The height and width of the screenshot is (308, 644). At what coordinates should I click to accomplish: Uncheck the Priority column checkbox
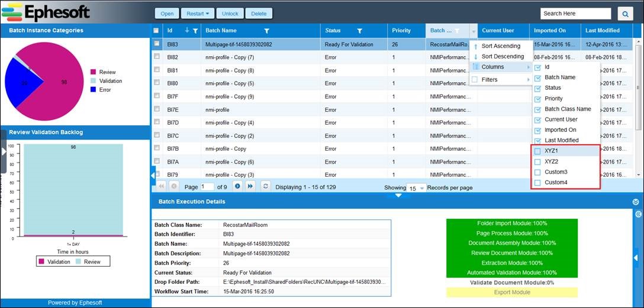click(537, 99)
